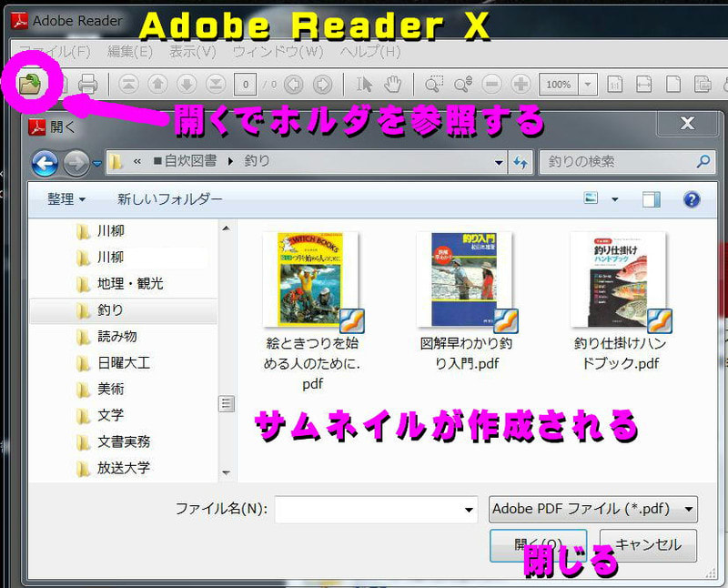Open the ヘルプ(H) menu
The width and height of the screenshot is (728, 588).
(x=370, y=52)
